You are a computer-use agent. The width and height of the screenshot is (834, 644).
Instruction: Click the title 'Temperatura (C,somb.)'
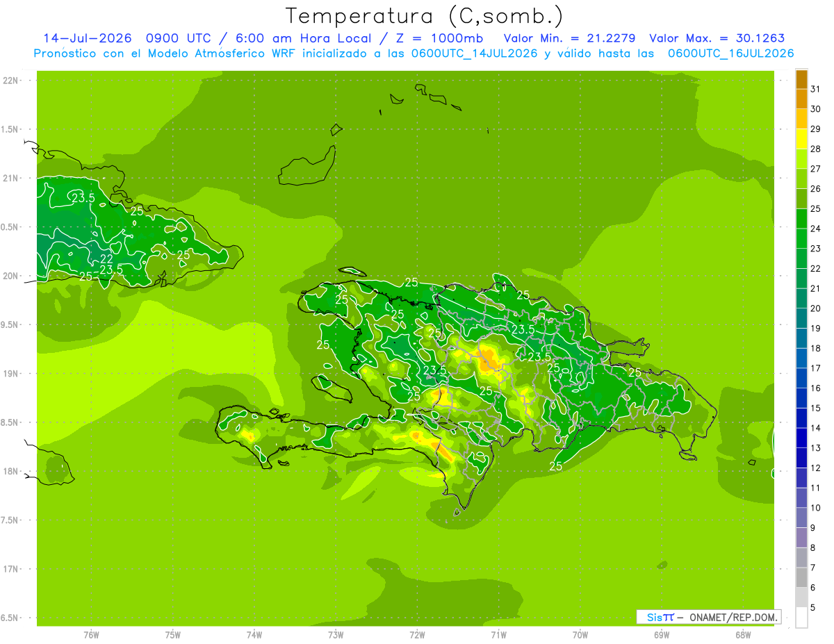[x=423, y=16]
